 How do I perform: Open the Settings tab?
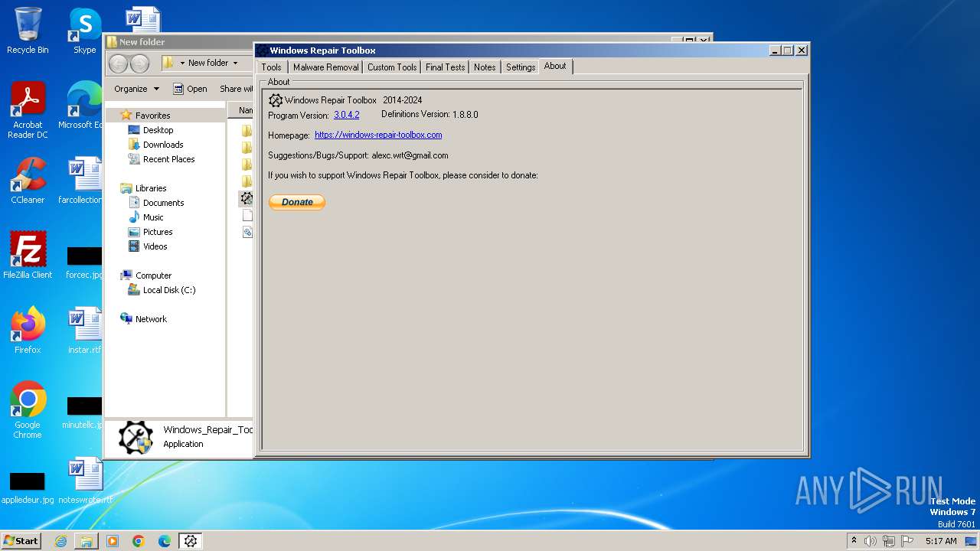coord(521,67)
